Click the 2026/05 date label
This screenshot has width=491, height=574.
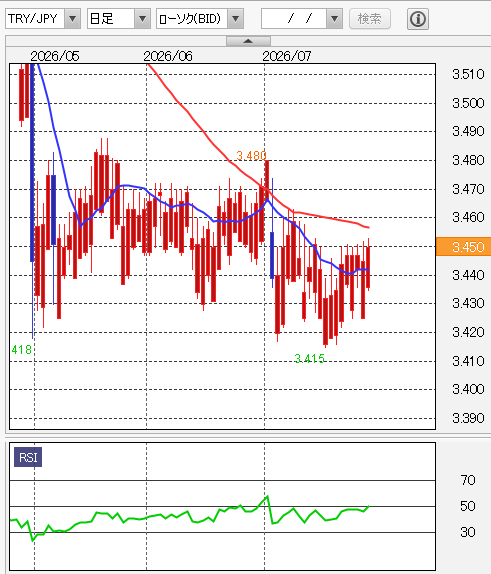click(x=55, y=56)
